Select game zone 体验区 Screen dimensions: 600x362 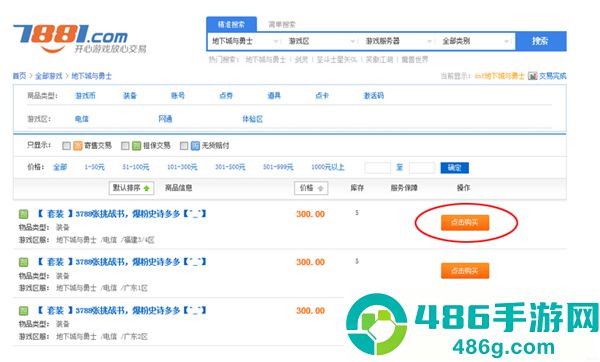tap(253, 119)
